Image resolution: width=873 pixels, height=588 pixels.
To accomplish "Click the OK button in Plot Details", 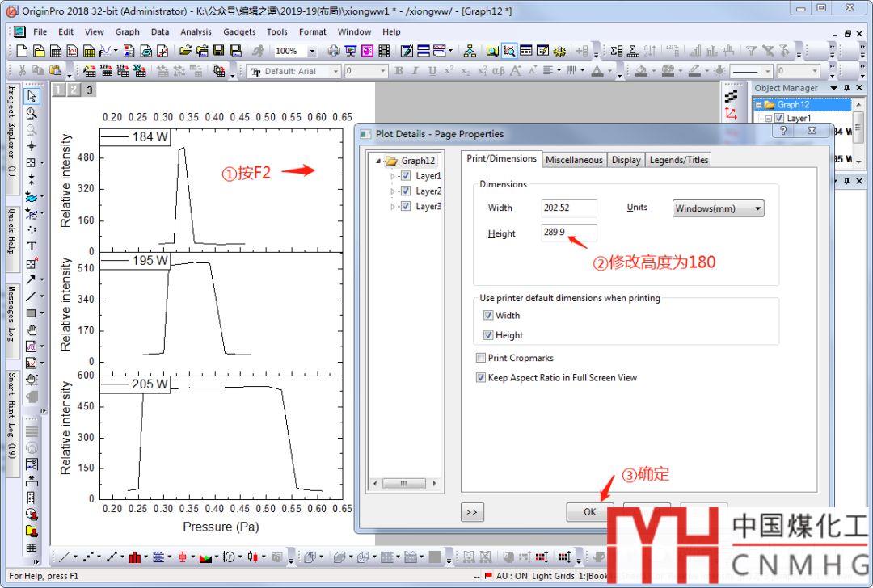I will (x=589, y=511).
